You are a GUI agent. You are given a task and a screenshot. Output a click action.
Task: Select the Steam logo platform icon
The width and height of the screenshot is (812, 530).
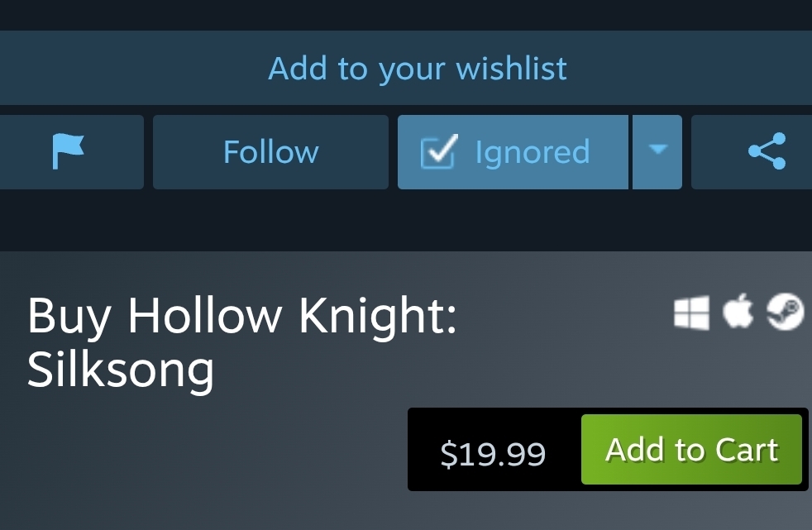(x=785, y=311)
